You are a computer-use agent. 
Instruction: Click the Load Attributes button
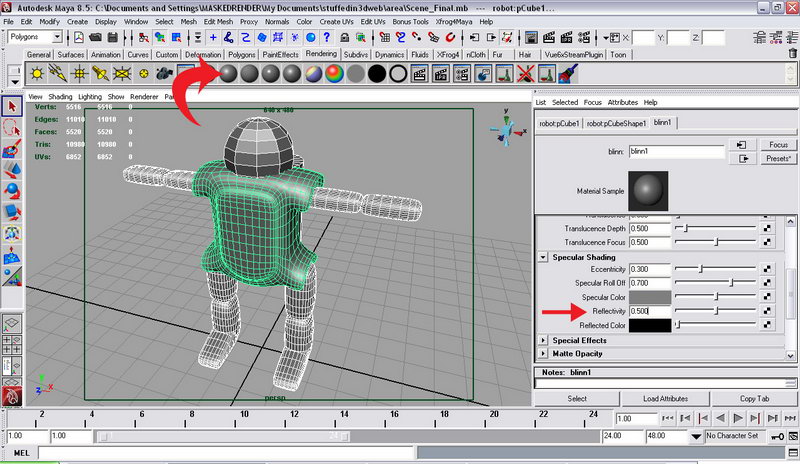(x=666, y=399)
